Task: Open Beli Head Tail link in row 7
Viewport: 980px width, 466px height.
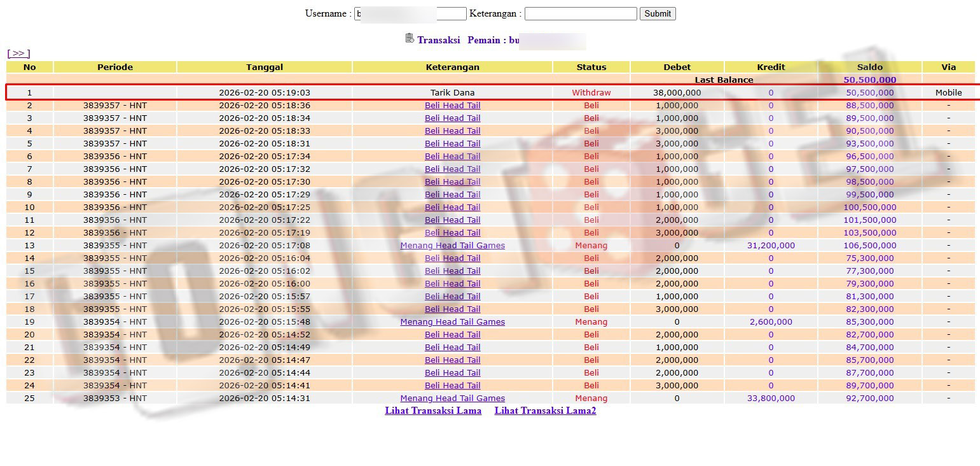Action: click(452, 169)
